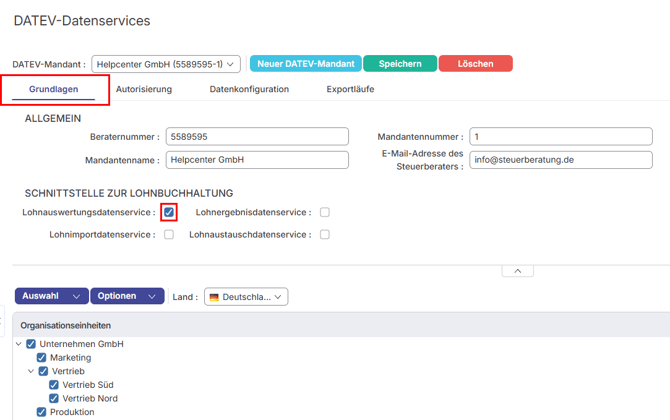The image size is (670, 420).
Task: Tick the Lohnaustauschdatenservice checkbox
Action: [325, 235]
